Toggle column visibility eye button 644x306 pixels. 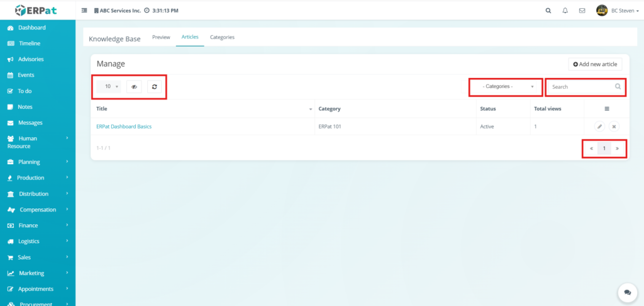click(x=134, y=87)
